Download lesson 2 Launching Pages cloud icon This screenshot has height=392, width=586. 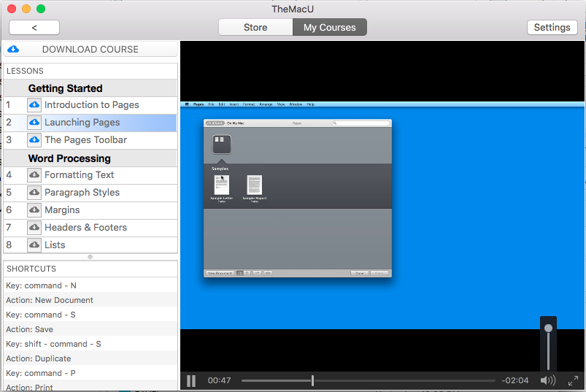pos(34,123)
